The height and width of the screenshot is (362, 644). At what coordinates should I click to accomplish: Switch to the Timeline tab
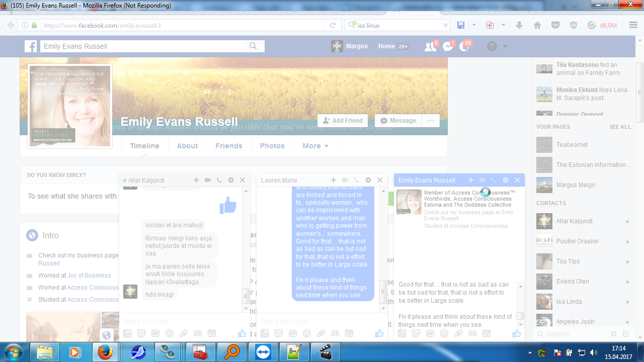[x=145, y=146]
